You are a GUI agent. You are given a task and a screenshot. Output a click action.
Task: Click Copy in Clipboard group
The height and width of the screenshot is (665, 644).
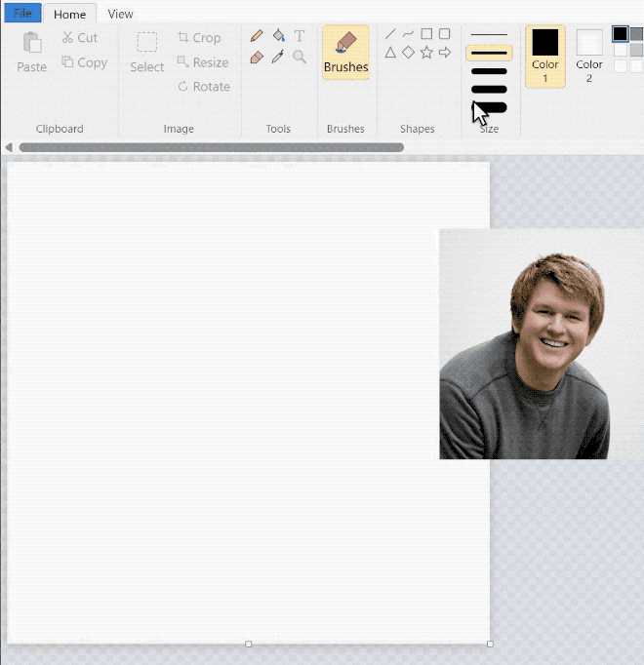click(85, 62)
